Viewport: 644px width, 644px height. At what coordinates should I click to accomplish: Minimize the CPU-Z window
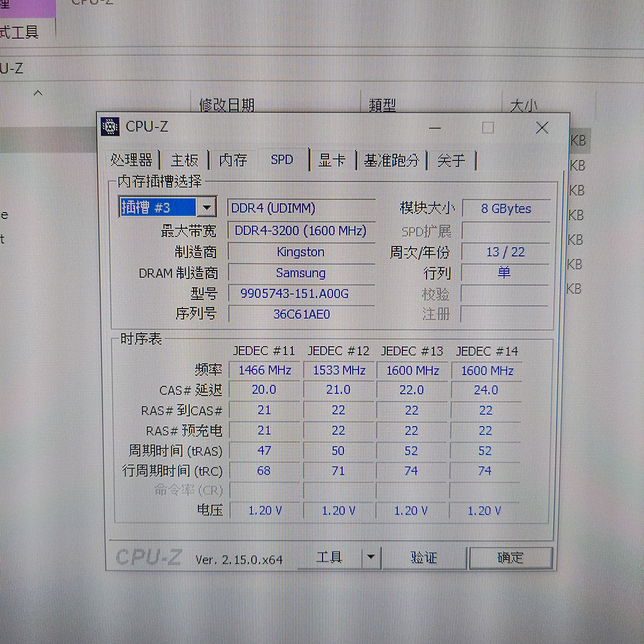click(435, 128)
